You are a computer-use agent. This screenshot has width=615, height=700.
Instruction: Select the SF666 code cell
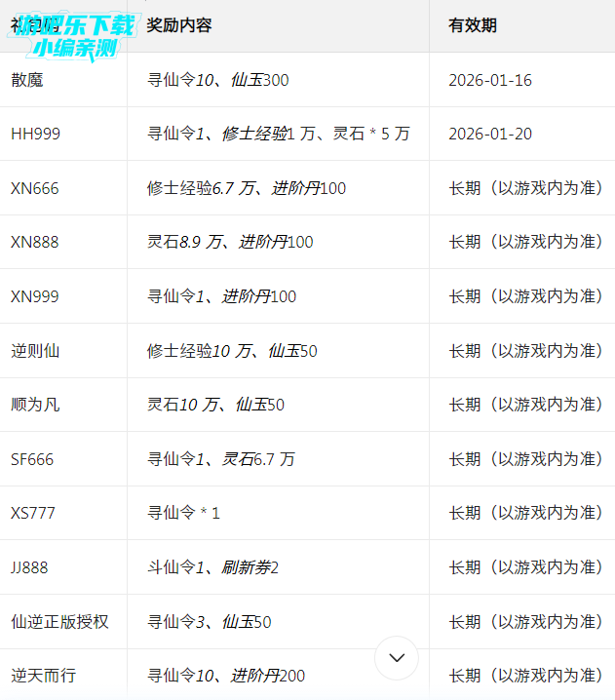(x=33, y=459)
